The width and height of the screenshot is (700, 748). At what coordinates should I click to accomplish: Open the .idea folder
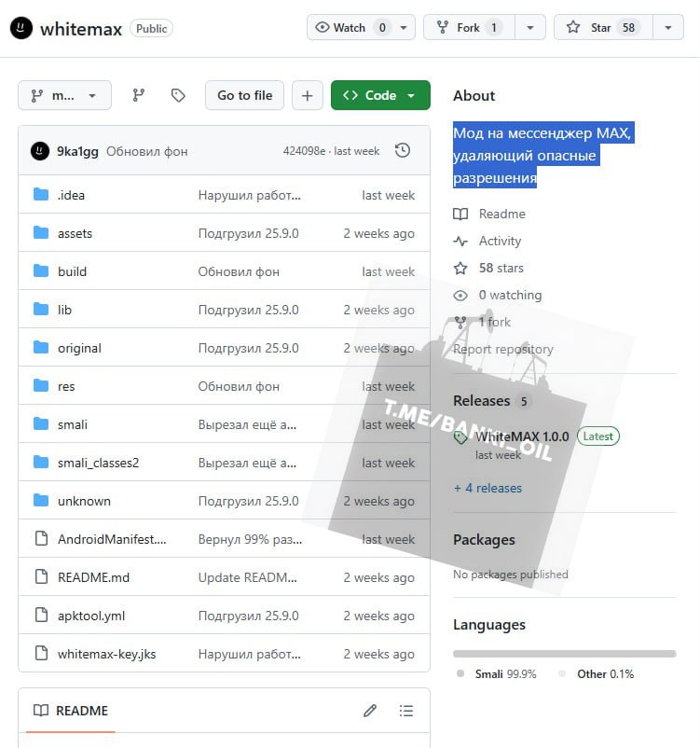pos(71,195)
